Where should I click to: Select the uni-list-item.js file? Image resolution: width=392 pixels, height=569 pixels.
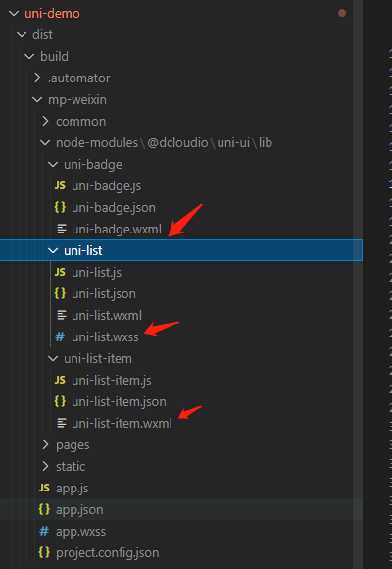(x=112, y=381)
